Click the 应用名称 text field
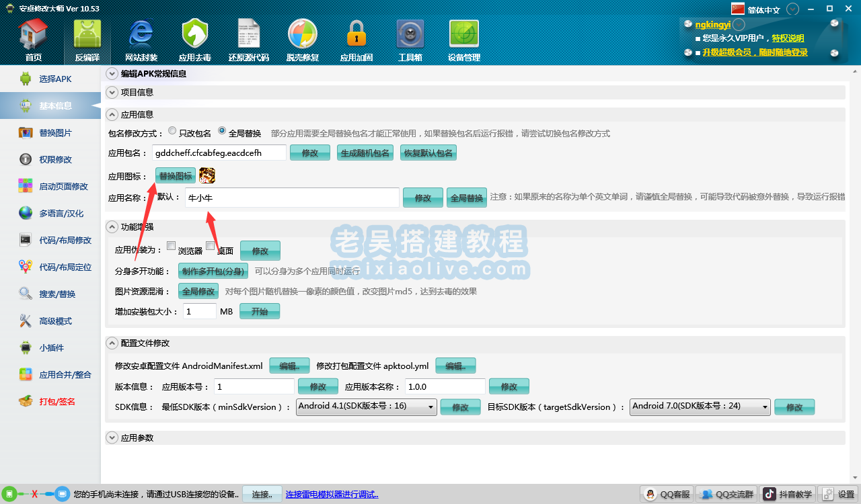 coord(291,198)
